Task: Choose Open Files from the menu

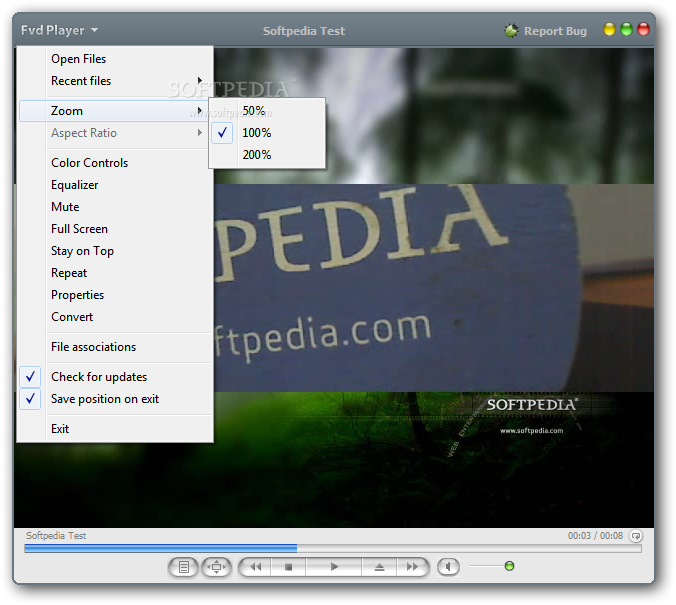Action: pyautogui.click(x=114, y=59)
